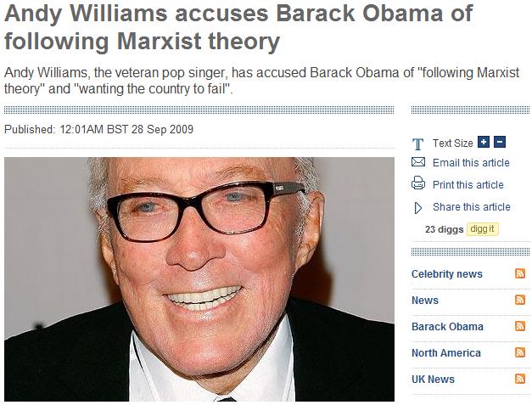Open the RSS feed icon beside News
Viewport: 532px width, 405px height.
(520, 300)
